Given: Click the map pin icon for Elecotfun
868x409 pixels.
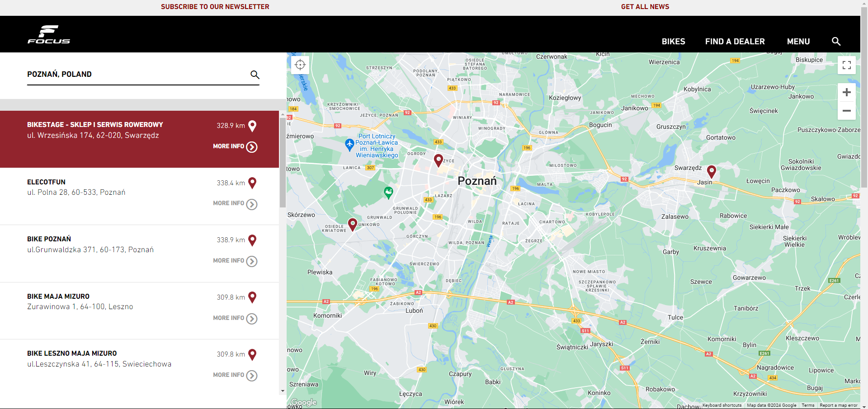Looking at the screenshot, I should (x=253, y=183).
